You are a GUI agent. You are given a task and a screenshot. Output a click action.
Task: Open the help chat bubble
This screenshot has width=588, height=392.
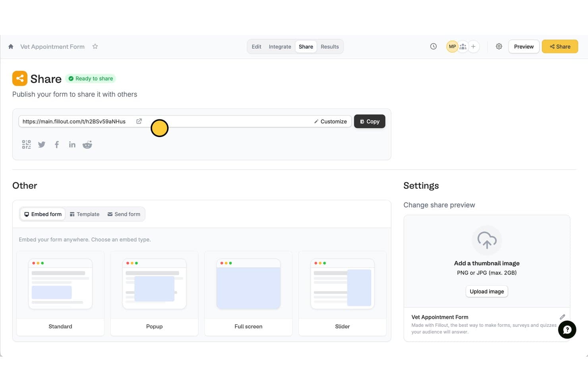[567, 330]
